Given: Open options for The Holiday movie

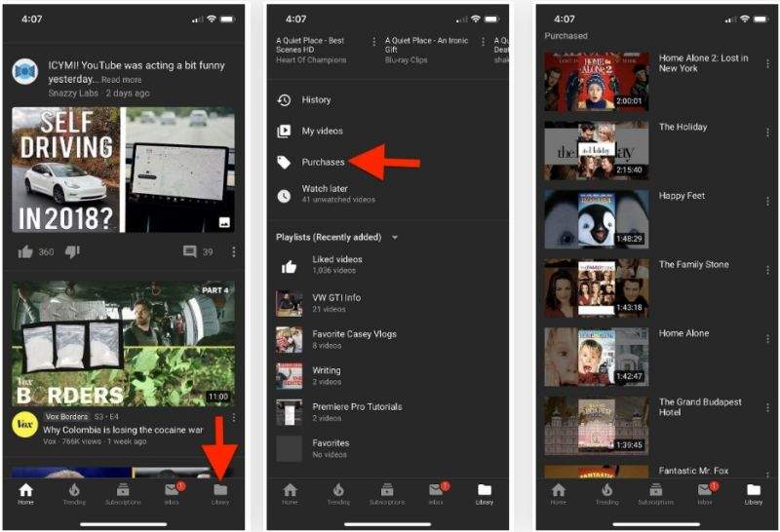Looking at the screenshot, I should pos(767,133).
